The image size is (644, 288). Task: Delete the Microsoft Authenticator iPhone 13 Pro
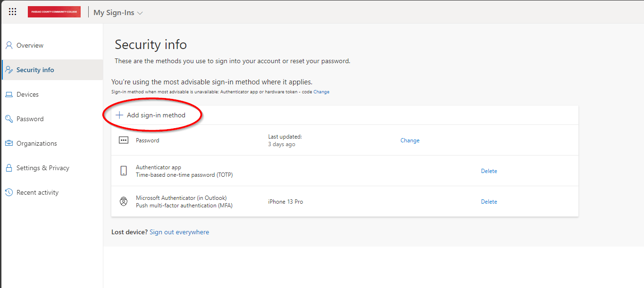pyautogui.click(x=489, y=202)
